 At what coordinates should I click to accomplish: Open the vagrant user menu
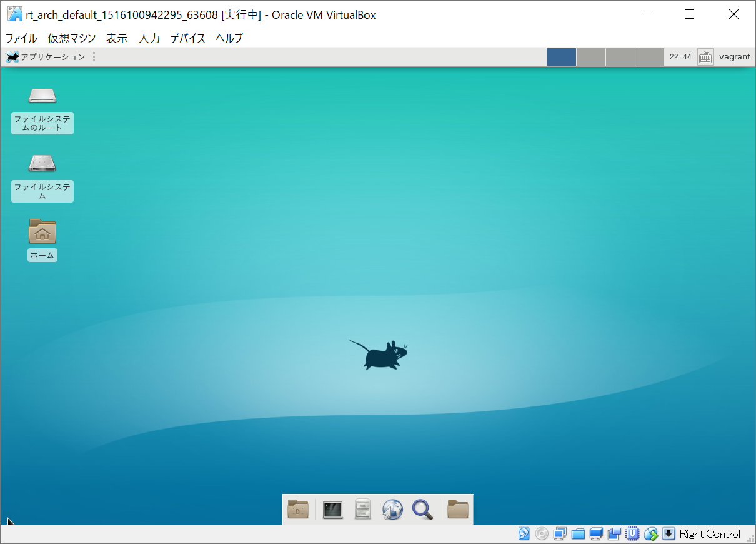click(735, 57)
